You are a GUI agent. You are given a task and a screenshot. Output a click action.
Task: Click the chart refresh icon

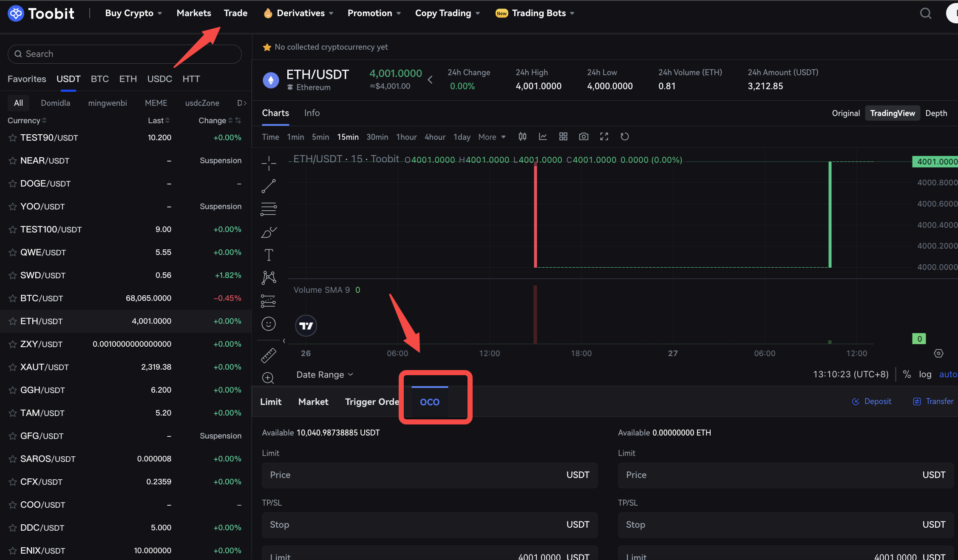pyautogui.click(x=624, y=136)
